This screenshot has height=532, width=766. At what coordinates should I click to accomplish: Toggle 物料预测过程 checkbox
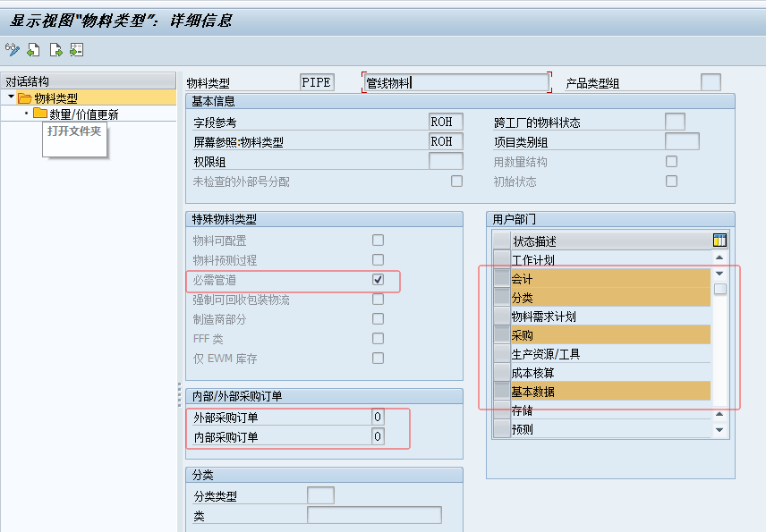(378, 259)
